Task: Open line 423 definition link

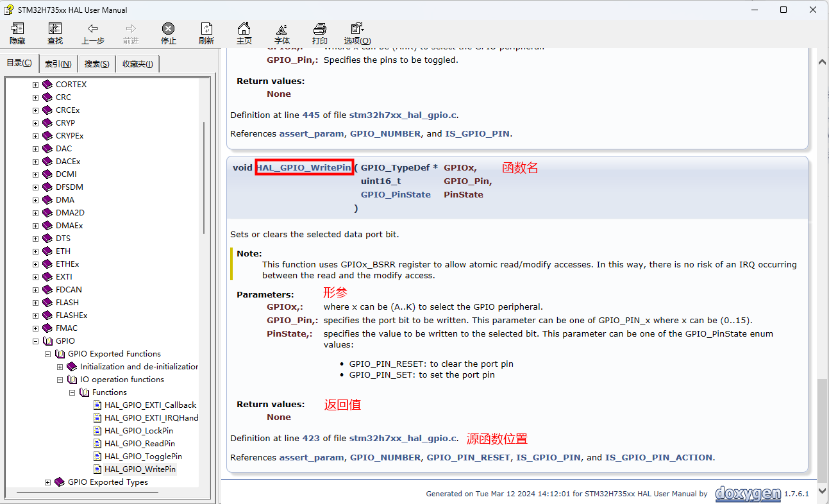Action: point(311,439)
